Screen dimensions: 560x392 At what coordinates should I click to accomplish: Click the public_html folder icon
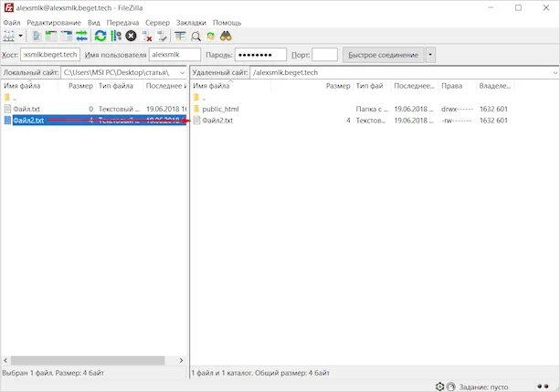[x=196, y=109]
